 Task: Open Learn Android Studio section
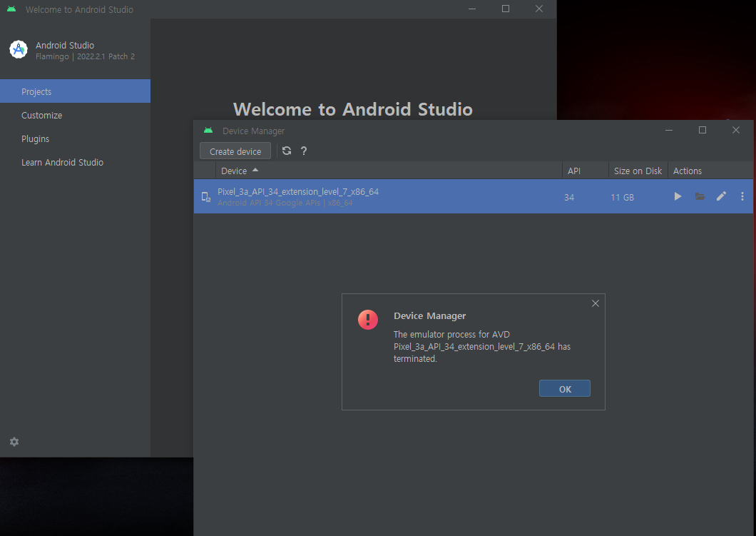[x=75, y=163]
